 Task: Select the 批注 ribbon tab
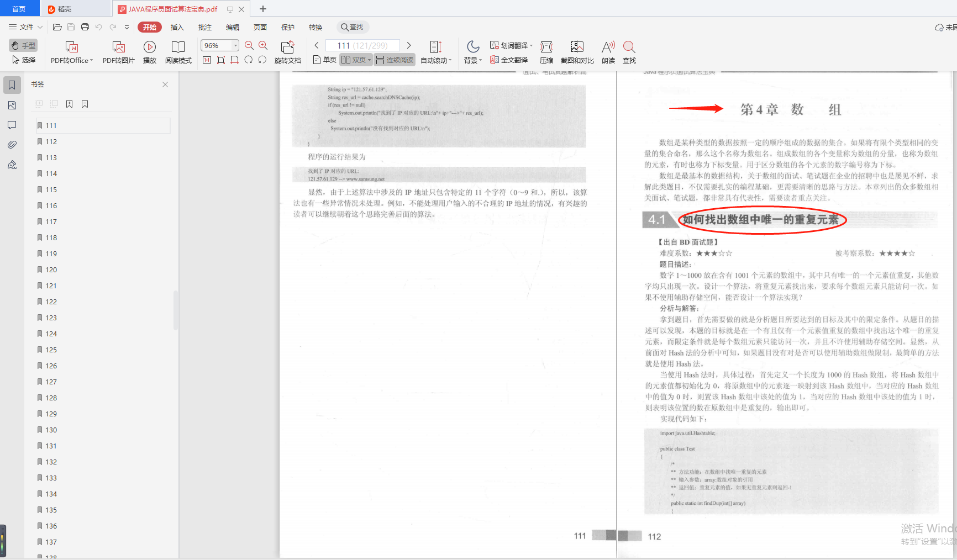coord(205,27)
